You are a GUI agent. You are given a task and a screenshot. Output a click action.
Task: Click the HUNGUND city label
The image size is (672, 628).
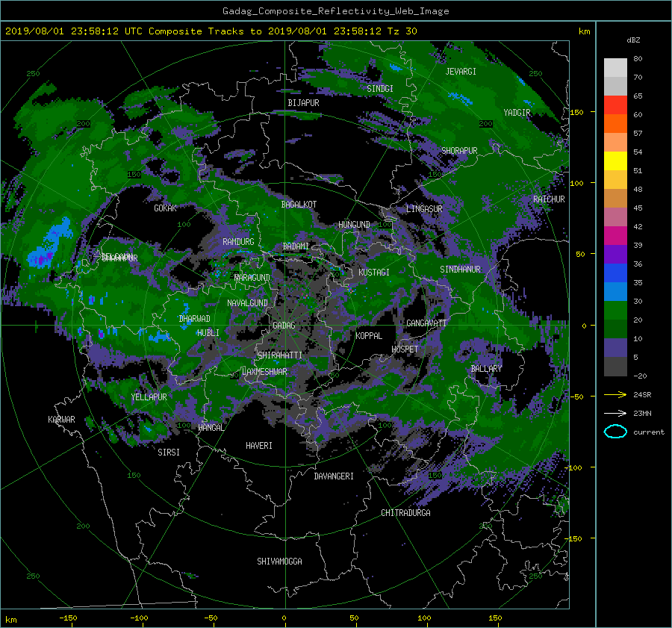click(354, 225)
